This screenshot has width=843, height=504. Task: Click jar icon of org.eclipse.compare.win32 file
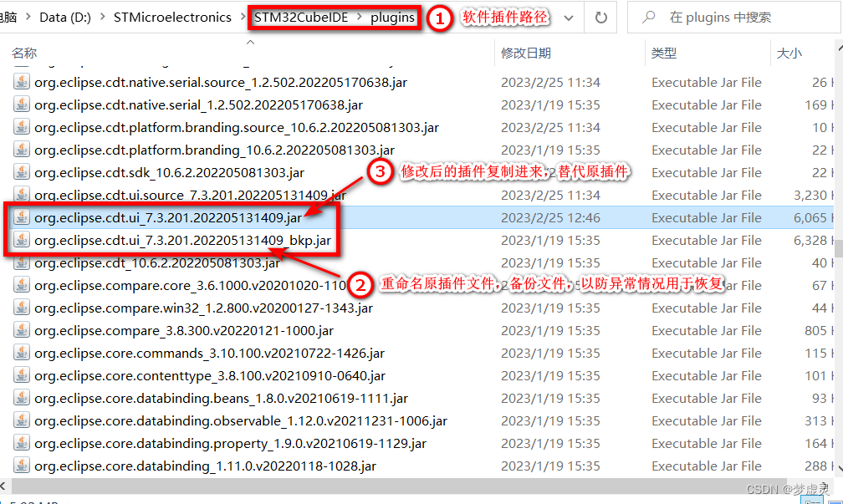[22, 308]
